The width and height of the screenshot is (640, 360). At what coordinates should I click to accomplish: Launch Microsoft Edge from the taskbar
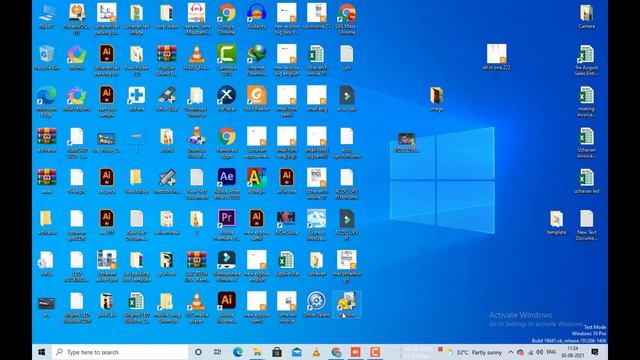tap(238, 352)
